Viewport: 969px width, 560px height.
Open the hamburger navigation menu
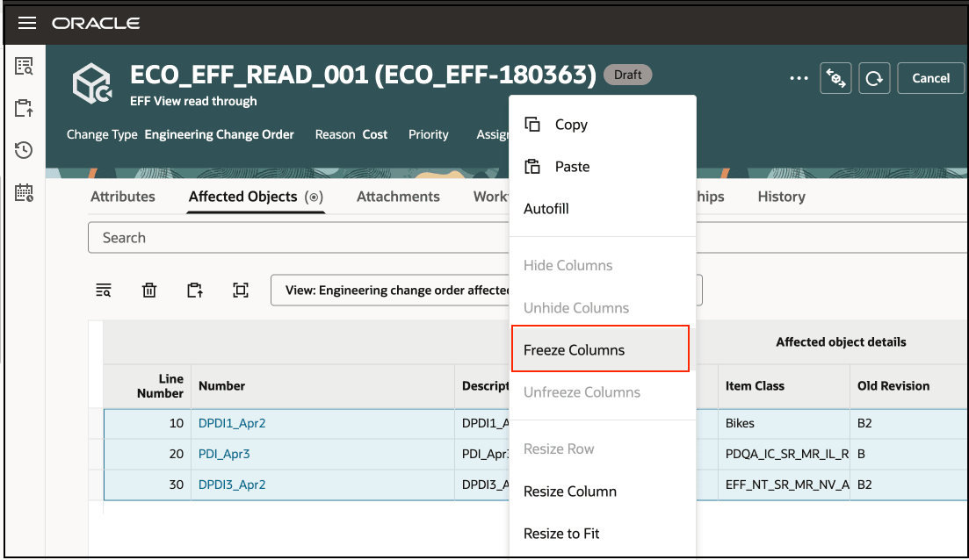pos(26,24)
